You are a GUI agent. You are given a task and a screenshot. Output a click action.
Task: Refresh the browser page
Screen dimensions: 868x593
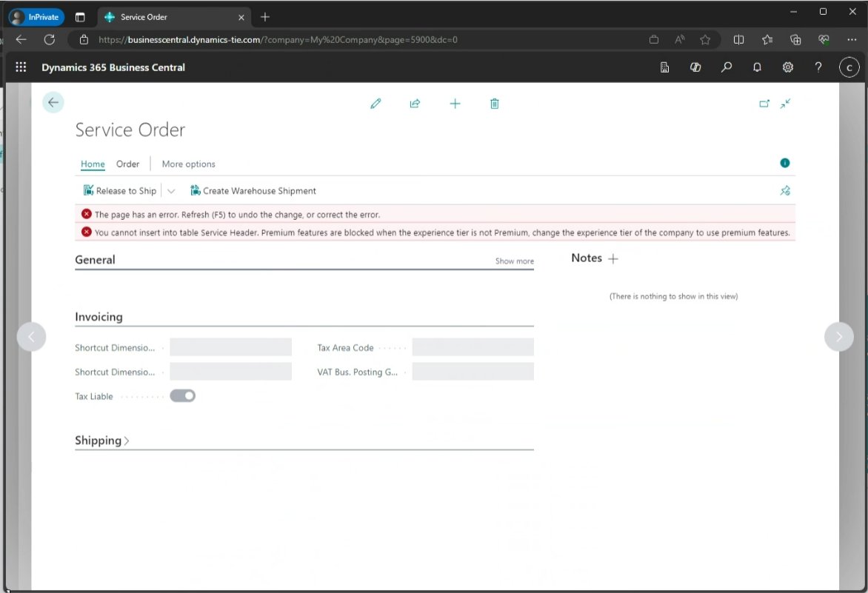tap(50, 39)
